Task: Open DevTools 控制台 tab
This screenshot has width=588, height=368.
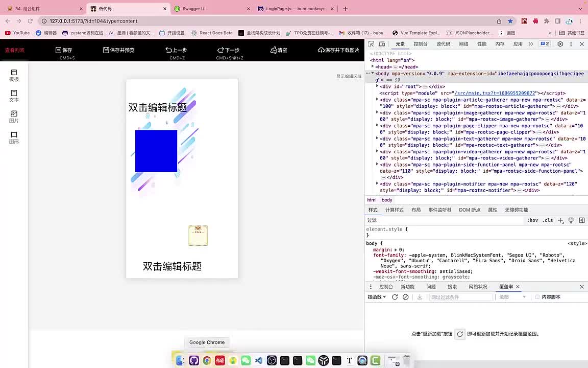Action: pyautogui.click(x=421, y=44)
